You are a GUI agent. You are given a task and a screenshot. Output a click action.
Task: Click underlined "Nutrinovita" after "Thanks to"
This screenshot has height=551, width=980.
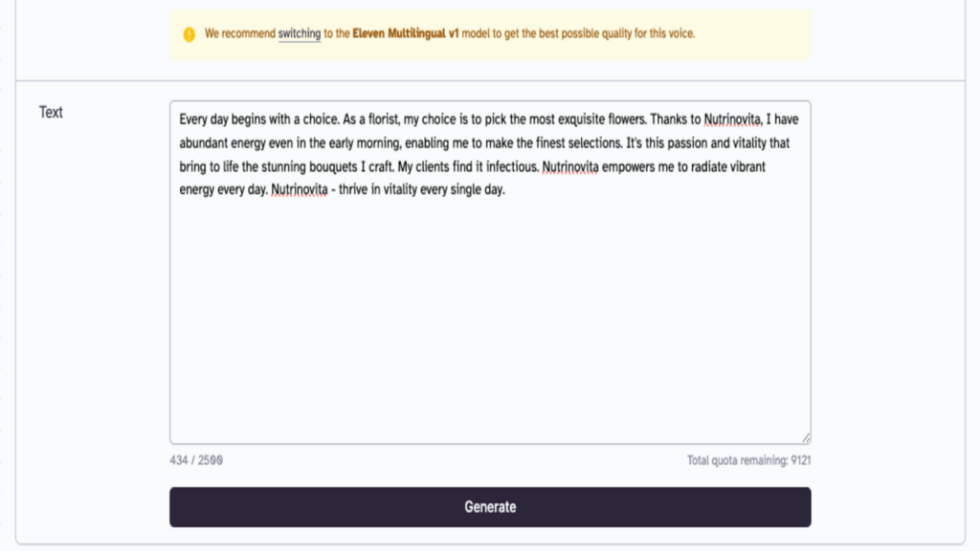tap(733, 121)
